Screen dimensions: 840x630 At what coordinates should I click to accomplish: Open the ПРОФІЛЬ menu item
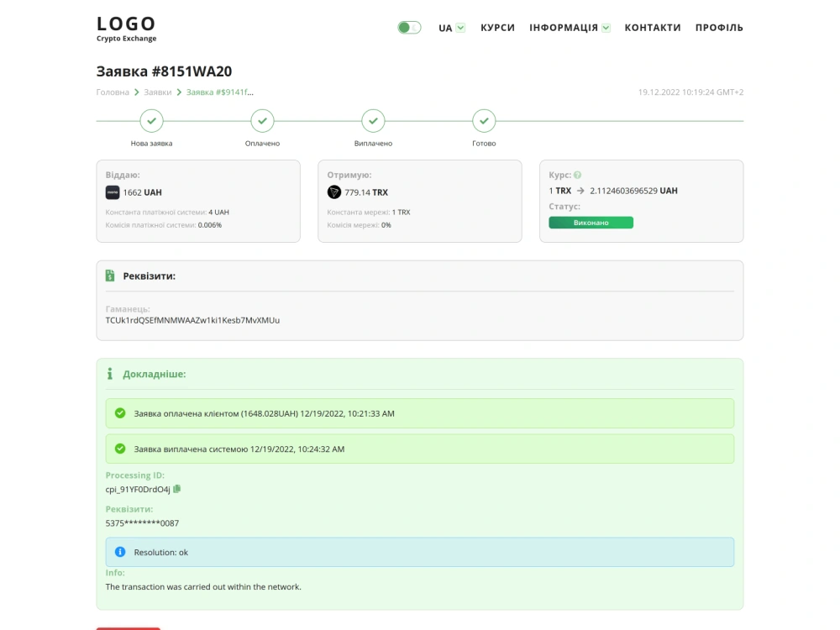pyautogui.click(x=719, y=28)
